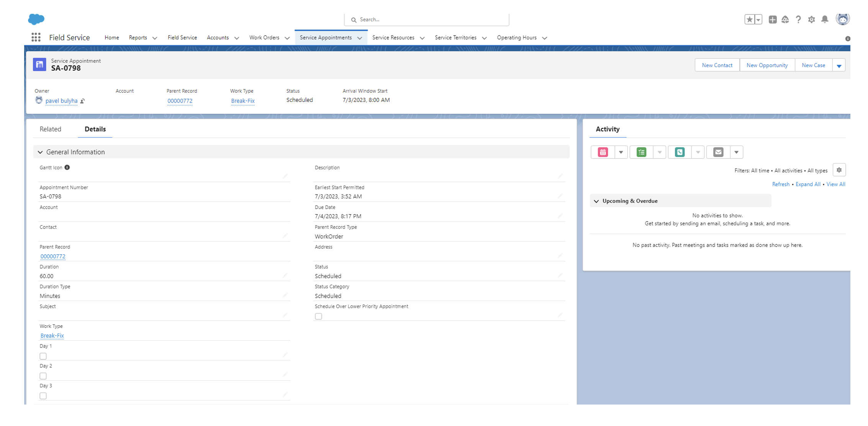Image resolution: width=868 pixels, height=426 pixels.
Task: Collapse the Upcoming & Overdue section
Action: click(596, 201)
